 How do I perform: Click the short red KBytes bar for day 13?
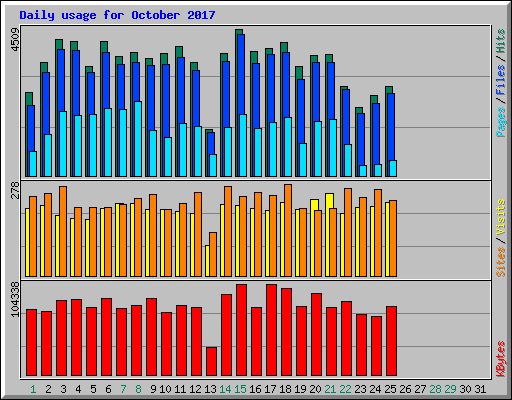point(211,362)
